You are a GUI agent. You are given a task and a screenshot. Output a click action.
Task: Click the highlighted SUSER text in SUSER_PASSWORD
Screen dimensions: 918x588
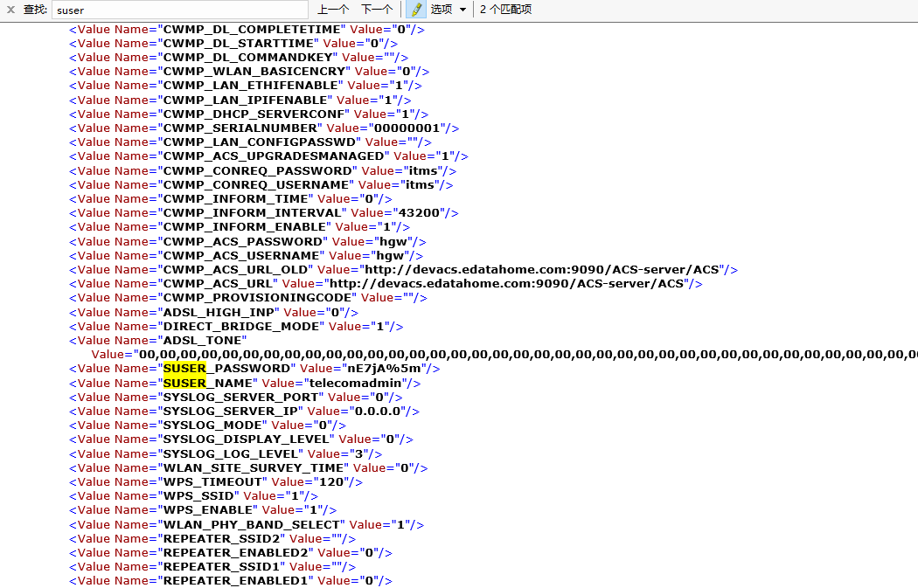pos(184,368)
